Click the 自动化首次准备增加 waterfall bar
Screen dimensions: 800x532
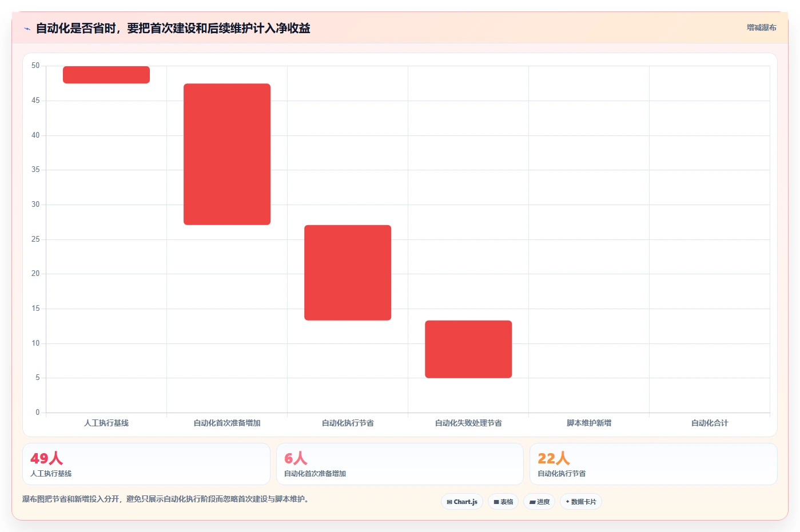pyautogui.click(x=227, y=154)
